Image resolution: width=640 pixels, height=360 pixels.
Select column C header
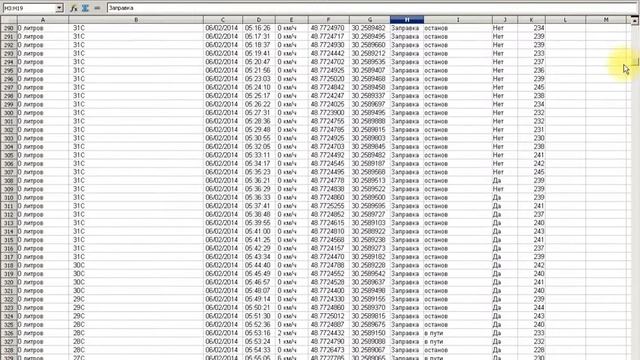pyautogui.click(x=223, y=20)
